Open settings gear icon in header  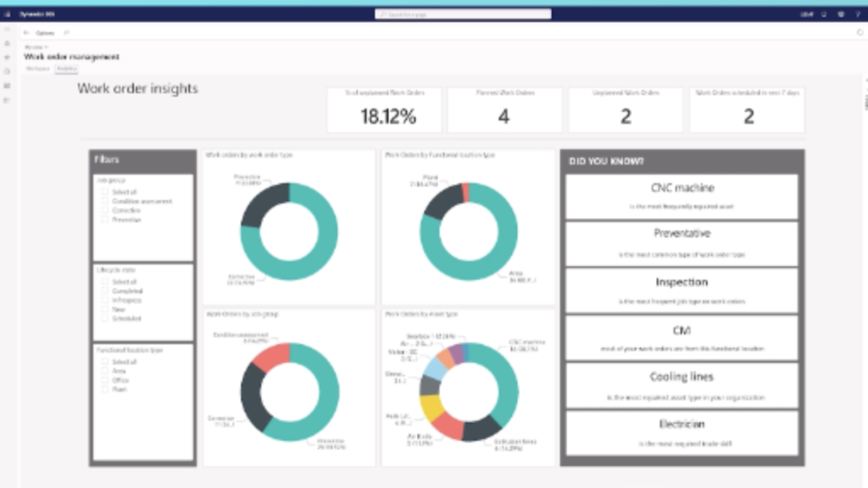[840, 14]
